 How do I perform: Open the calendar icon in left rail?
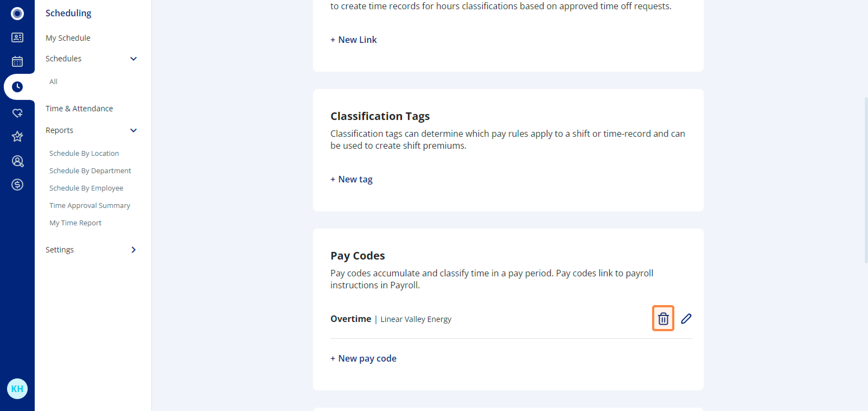[x=17, y=61]
